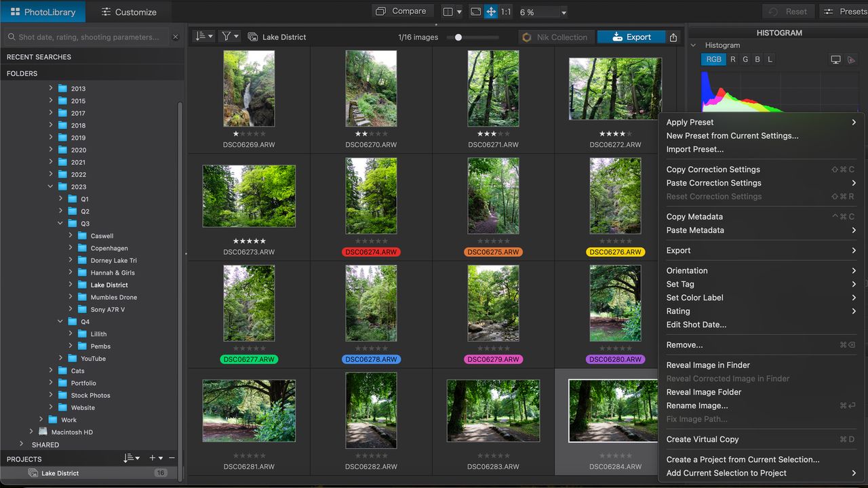Collapse the Histogram section chevron
Image resolution: width=868 pixels, height=488 pixels.
[694, 45]
